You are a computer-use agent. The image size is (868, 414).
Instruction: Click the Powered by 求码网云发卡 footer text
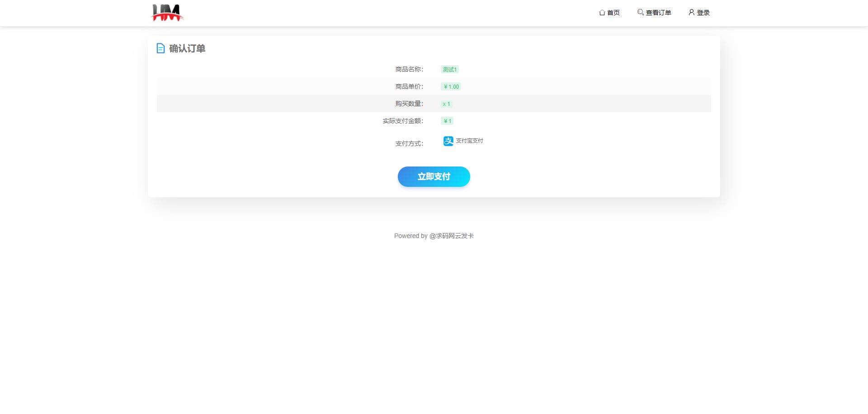click(x=434, y=236)
